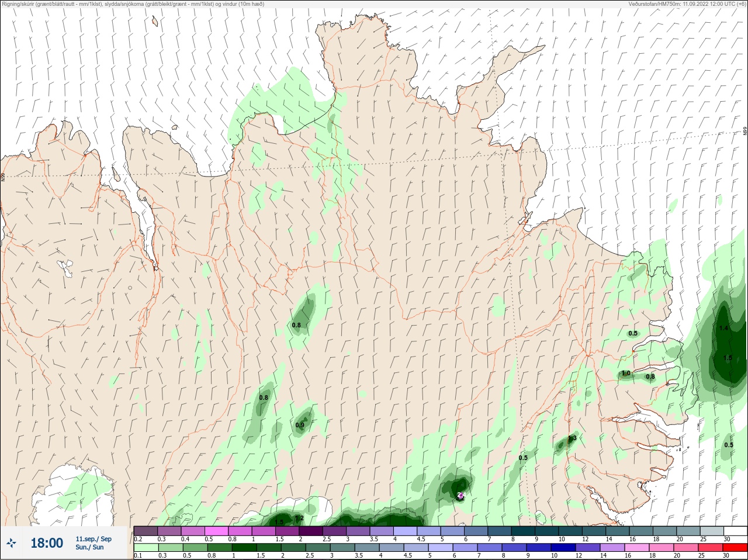Click the 1.0 precipitation value on map
This screenshot has height=560, width=748.
click(626, 374)
